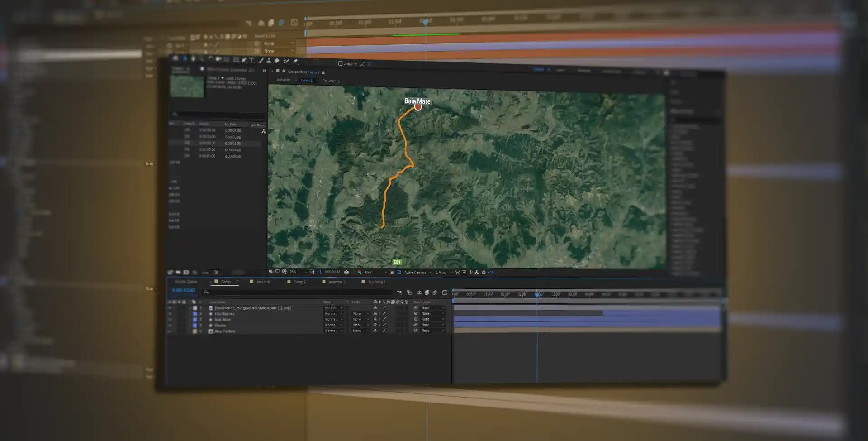Go to Anamtia in viewer breadcrumb
868x441 pixels.
coord(284,80)
